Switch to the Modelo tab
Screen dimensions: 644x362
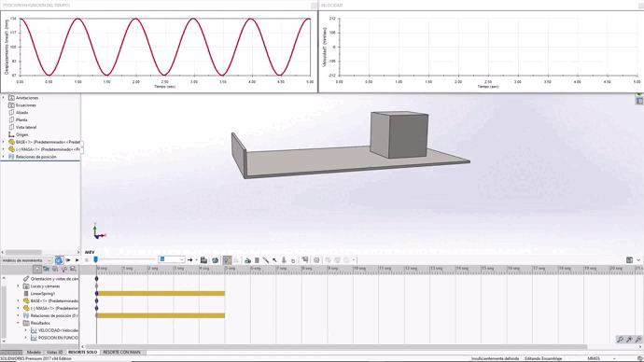pyautogui.click(x=34, y=352)
